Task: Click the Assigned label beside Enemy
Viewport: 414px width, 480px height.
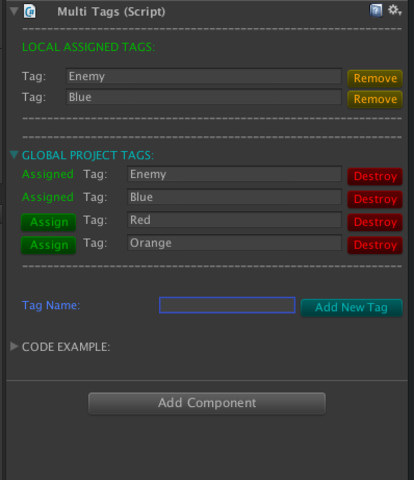Action: [x=48, y=174]
